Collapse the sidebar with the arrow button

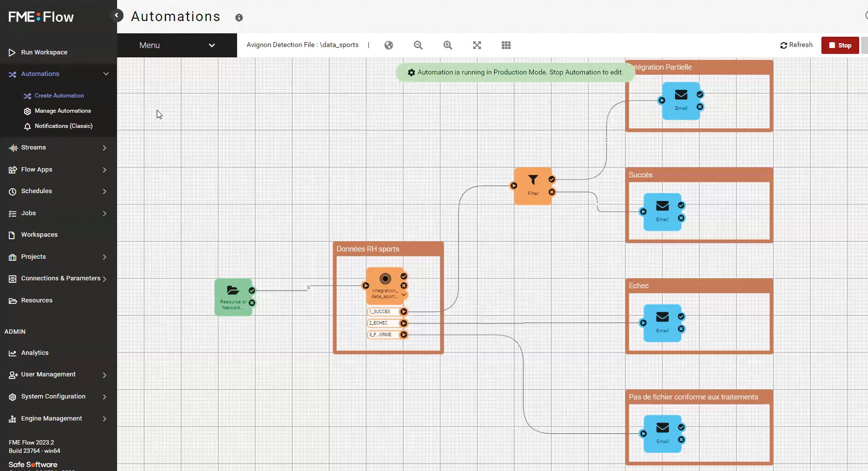point(117,15)
